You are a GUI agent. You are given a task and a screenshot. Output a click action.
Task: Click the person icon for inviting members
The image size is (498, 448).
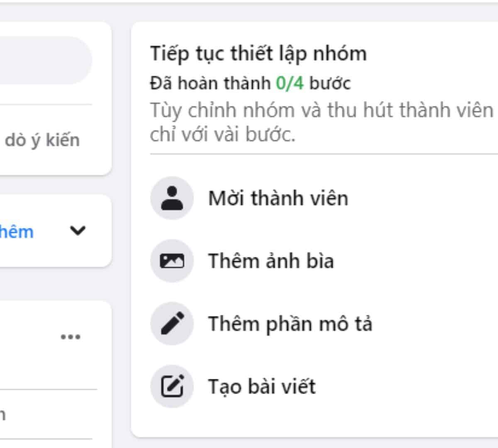pos(172,198)
